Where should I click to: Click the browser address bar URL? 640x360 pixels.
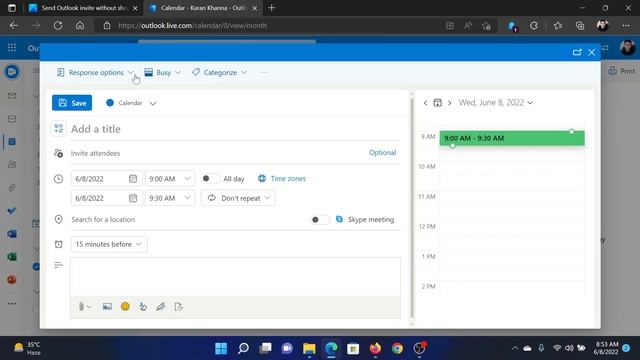(x=192, y=25)
